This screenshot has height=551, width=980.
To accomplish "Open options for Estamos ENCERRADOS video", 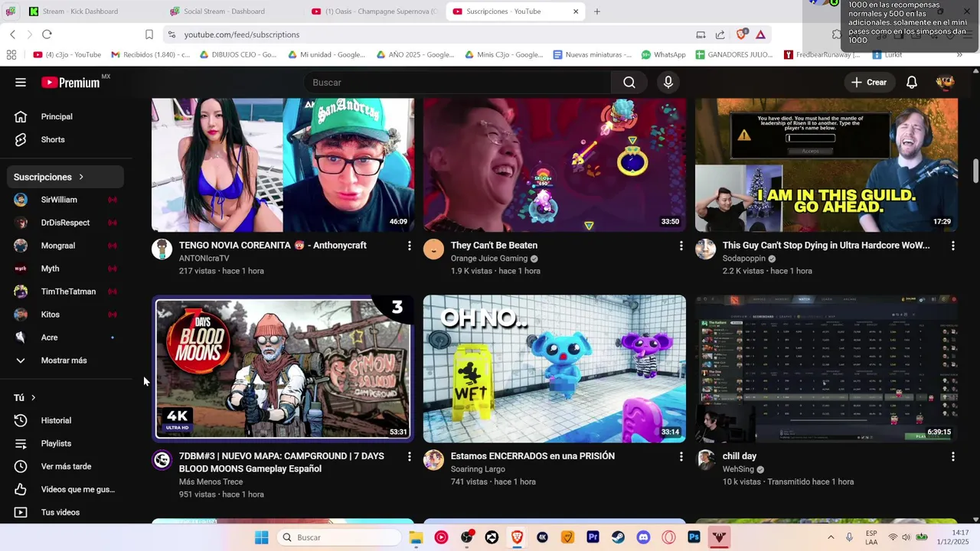I will tap(681, 457).
